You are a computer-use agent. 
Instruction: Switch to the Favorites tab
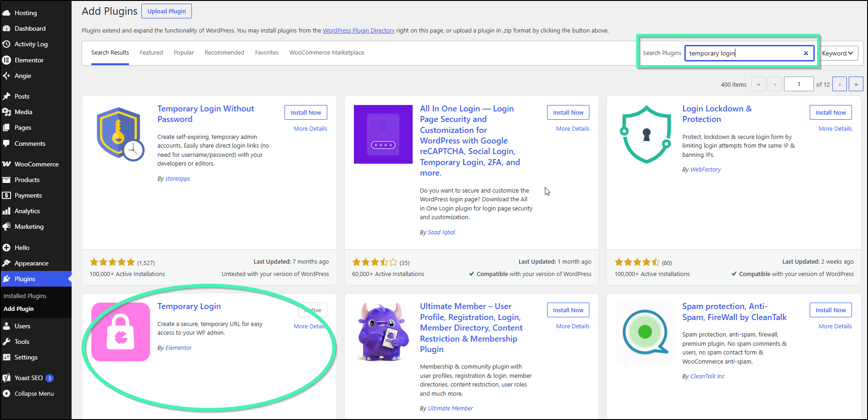point(267,53)
